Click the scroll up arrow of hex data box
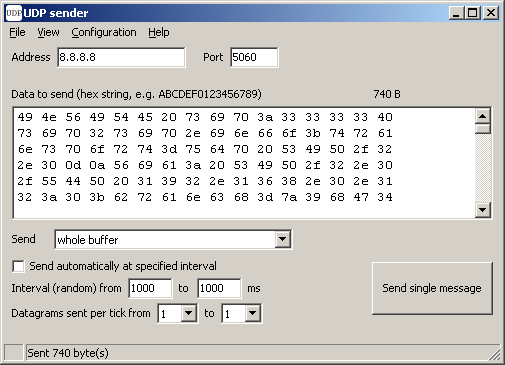Viewport: 505px width, 365px height. coord(482,116)
